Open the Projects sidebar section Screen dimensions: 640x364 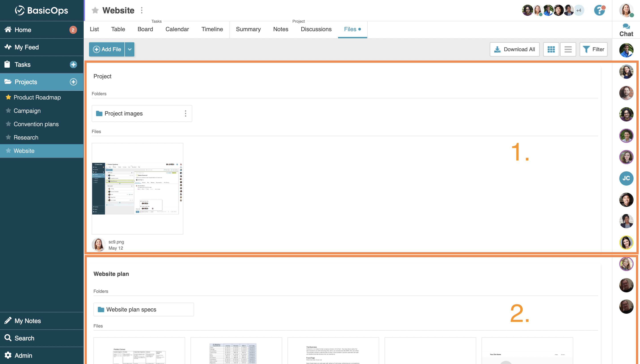coord(41,82)
